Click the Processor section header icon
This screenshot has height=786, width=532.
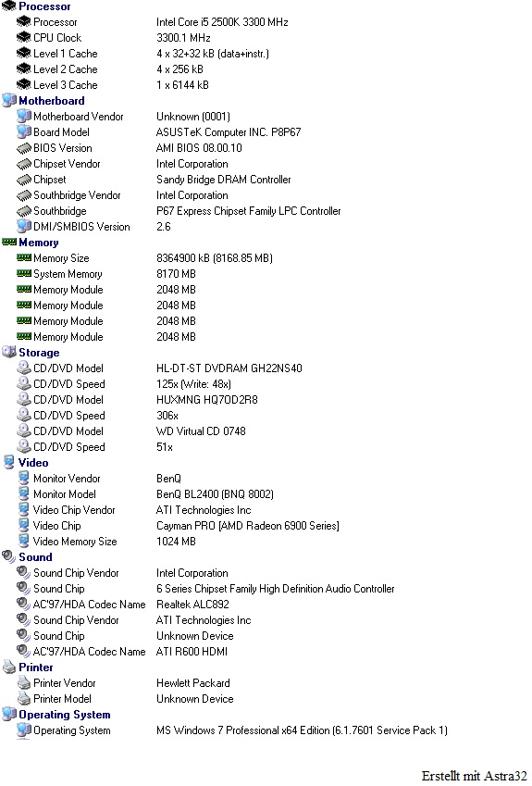8,6
